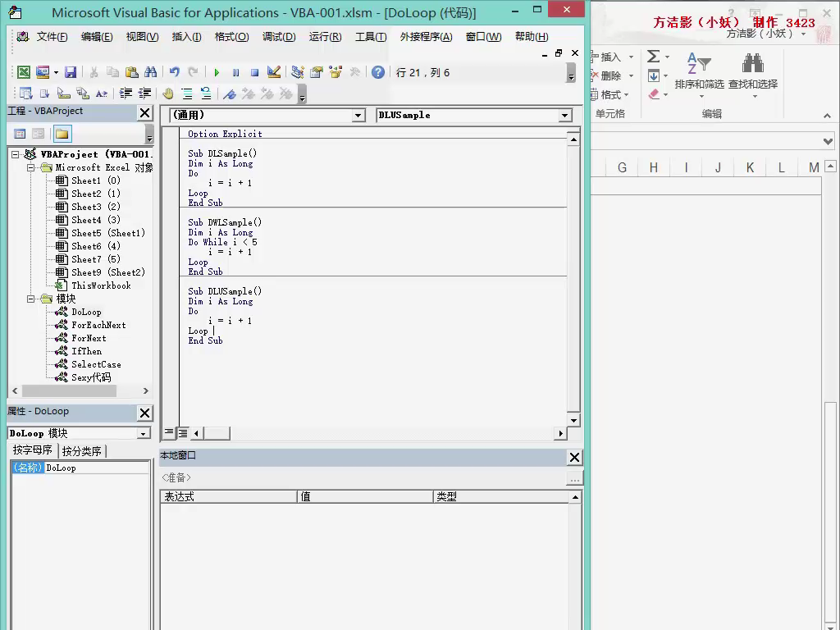The width and height of the screenshot is (840, 630).
Task: Click the Reset (stop) square icon
Action: point(254,72)
